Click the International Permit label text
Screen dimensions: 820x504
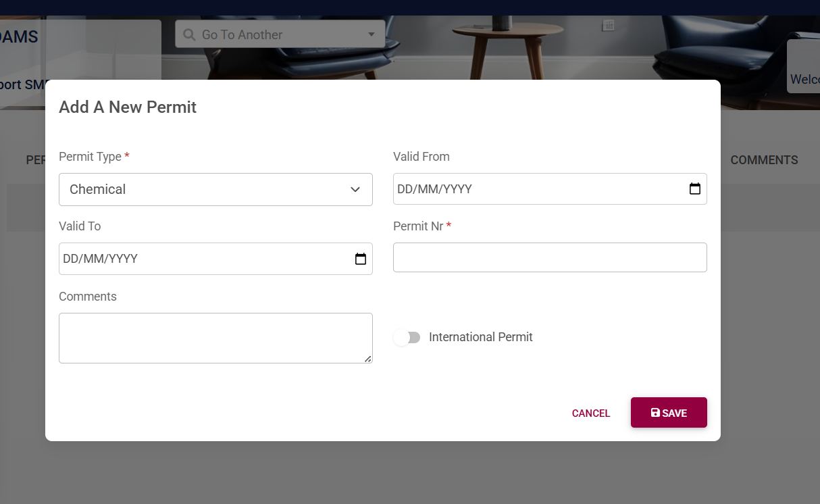480,337
